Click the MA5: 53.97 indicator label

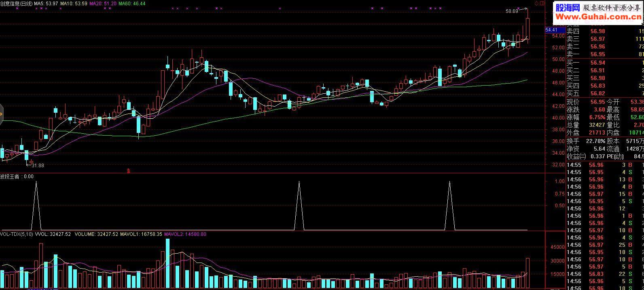tap(46, 3)
